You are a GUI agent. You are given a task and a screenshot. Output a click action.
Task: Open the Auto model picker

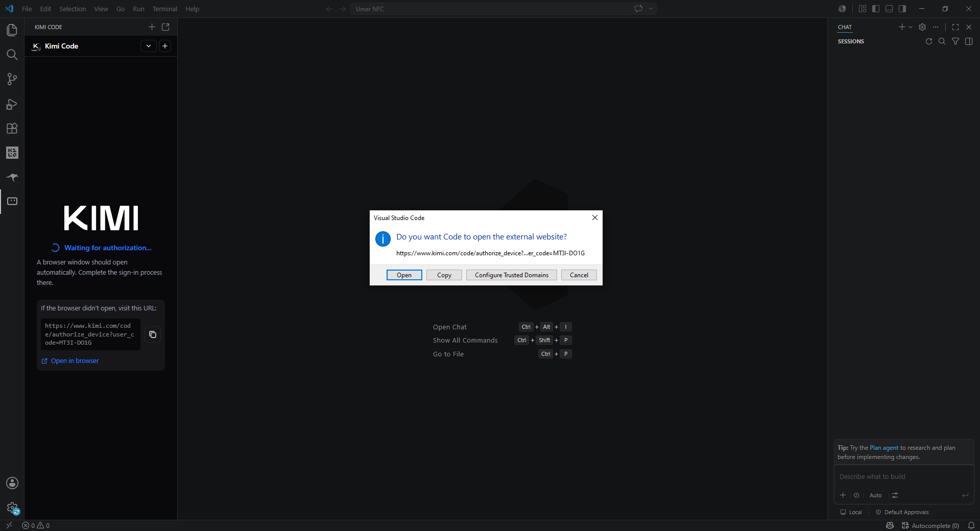(x=875, y=495)
